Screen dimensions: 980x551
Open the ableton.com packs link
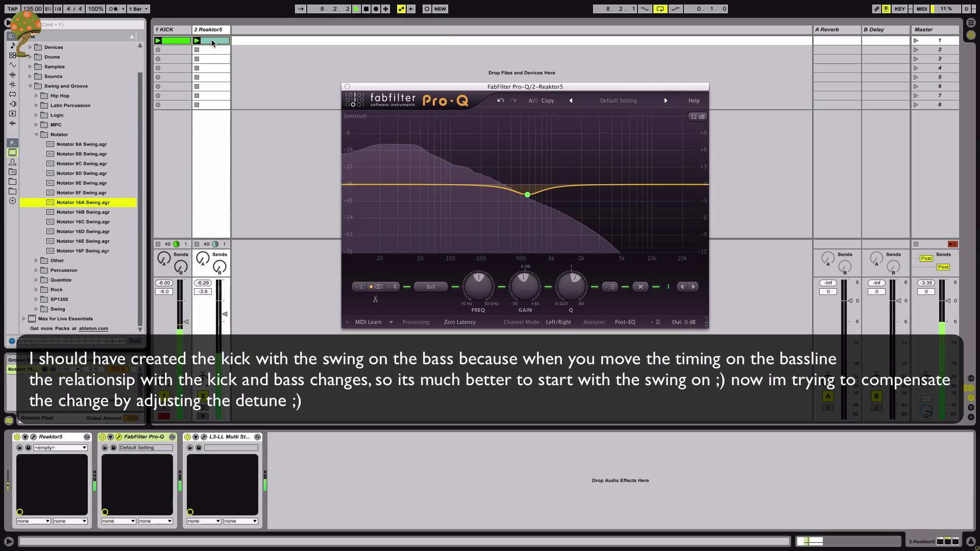pyautogui.click(x=93, y=328)
